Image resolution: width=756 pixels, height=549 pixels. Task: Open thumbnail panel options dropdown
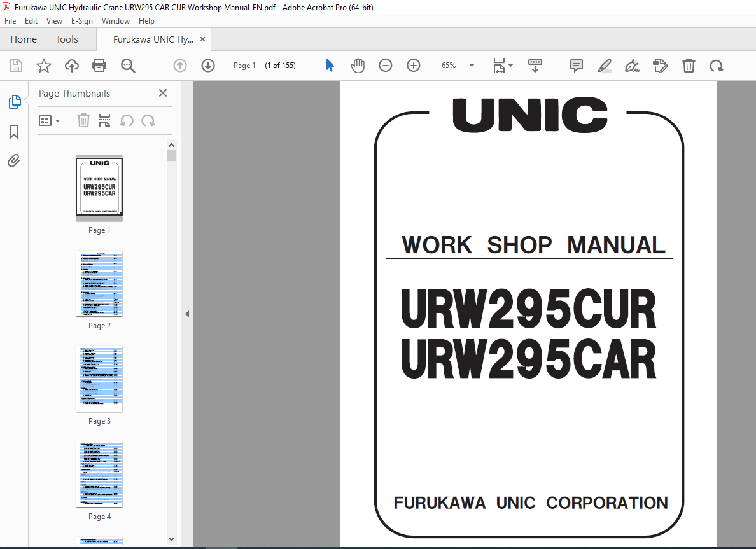click(49, 120)
